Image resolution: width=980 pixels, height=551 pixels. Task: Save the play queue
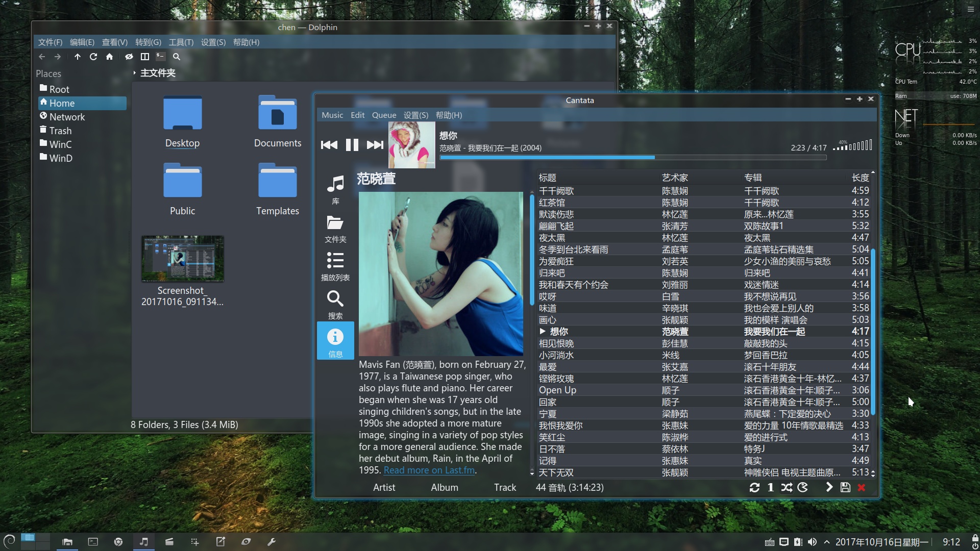(x=845, y=488)
